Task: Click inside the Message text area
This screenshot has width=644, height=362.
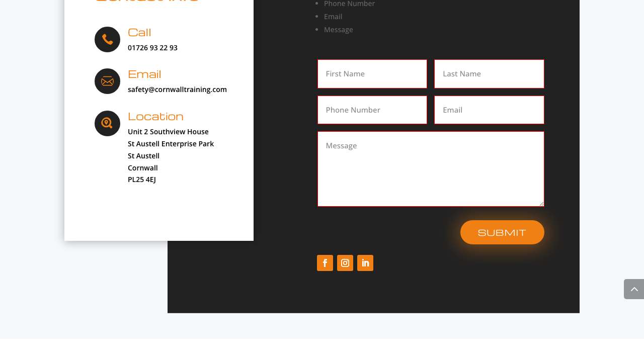Action: point(431,169)
